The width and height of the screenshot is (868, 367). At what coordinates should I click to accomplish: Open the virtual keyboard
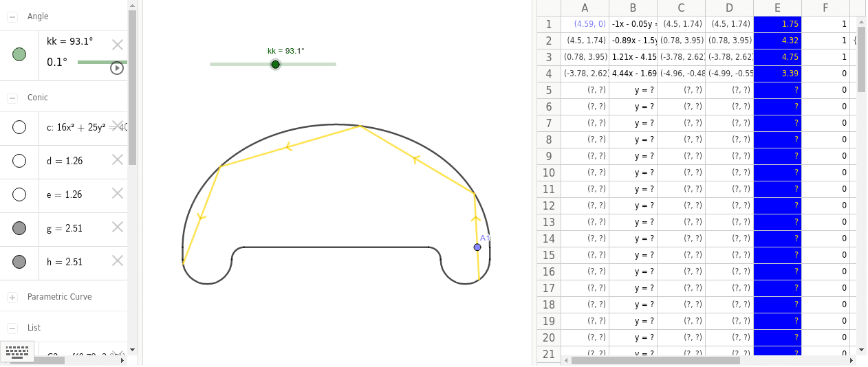click(x=17, y=353)
